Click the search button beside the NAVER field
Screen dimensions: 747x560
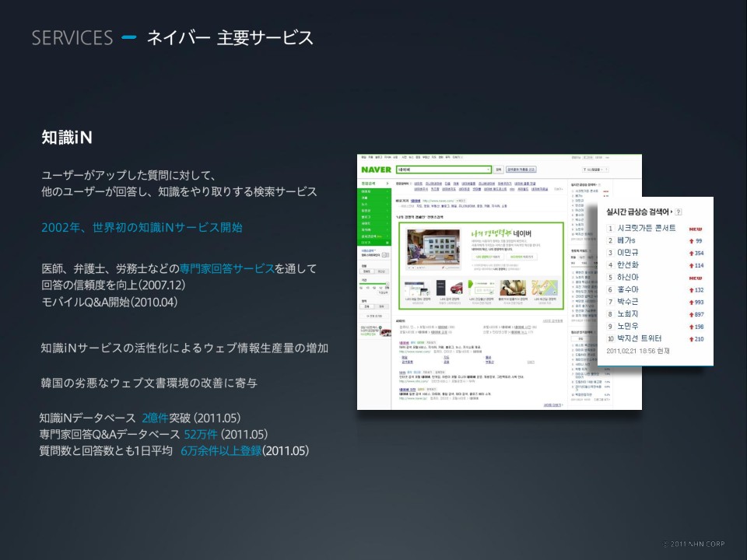pos(498,170)
